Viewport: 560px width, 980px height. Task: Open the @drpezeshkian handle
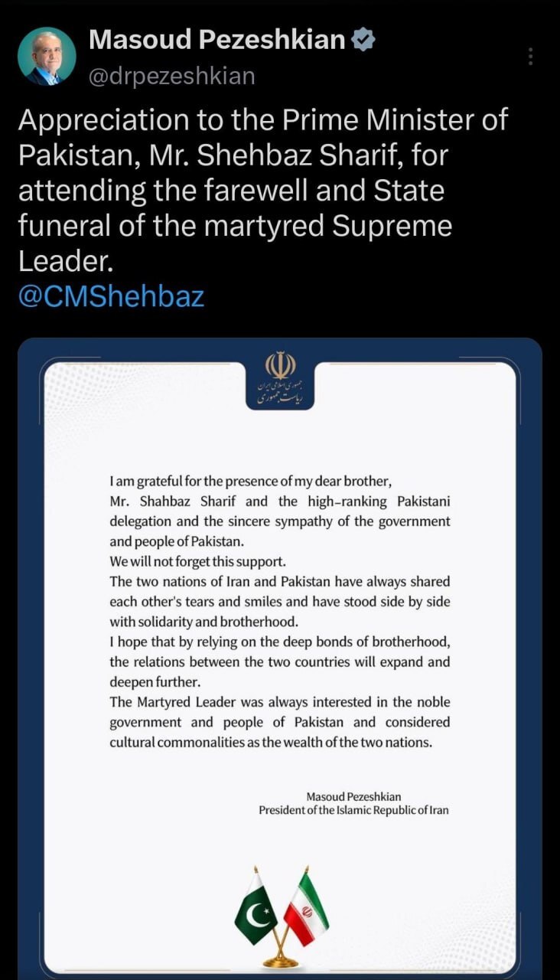[172, 76]
